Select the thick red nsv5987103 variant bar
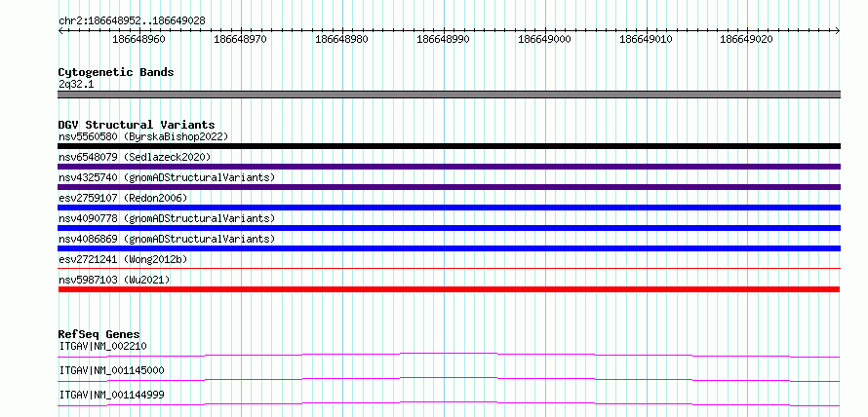The height and width of the screenshot is (417, 868). (x=449, y=289)
